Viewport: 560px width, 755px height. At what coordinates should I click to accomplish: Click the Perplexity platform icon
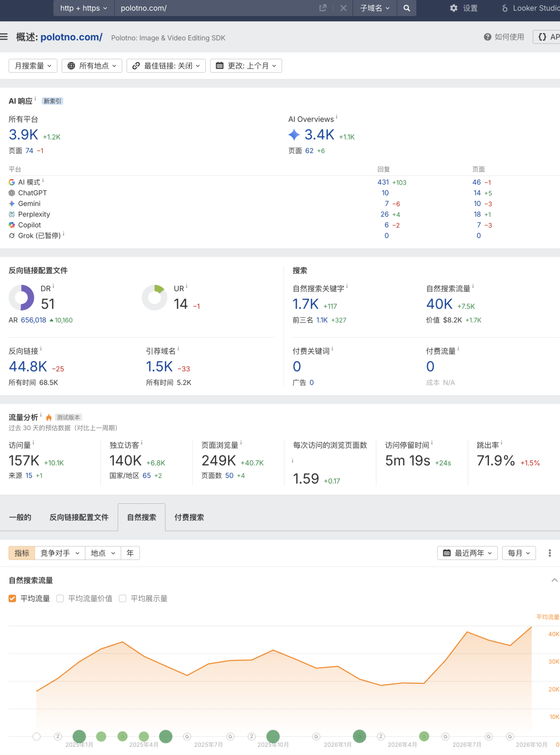12,214
